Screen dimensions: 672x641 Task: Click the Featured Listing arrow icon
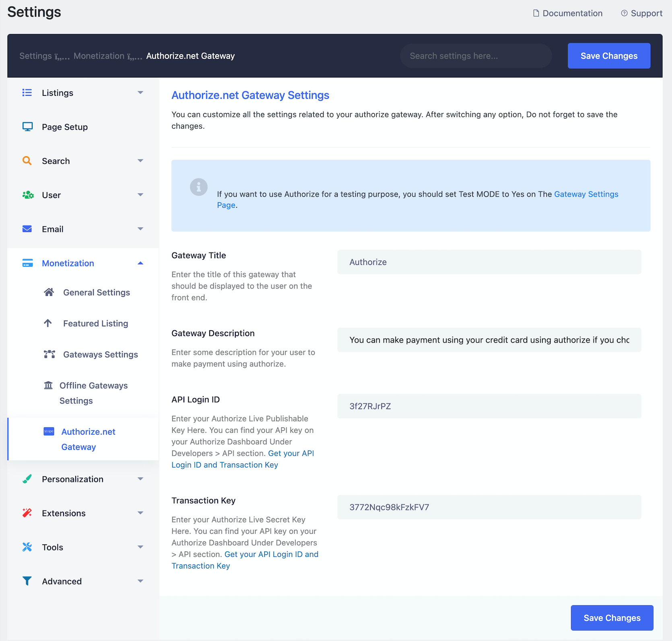pyautogui.click(x=48, y=323)
